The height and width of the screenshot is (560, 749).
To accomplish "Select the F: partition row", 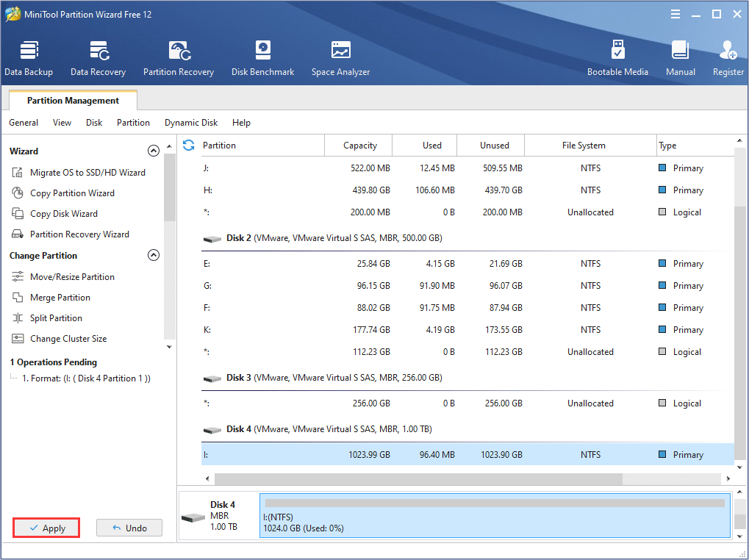I will coord(467,307).
